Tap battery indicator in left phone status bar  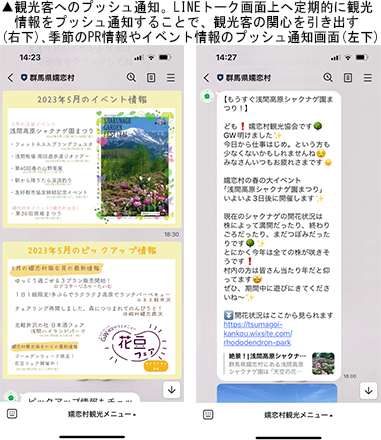(165, 58)
